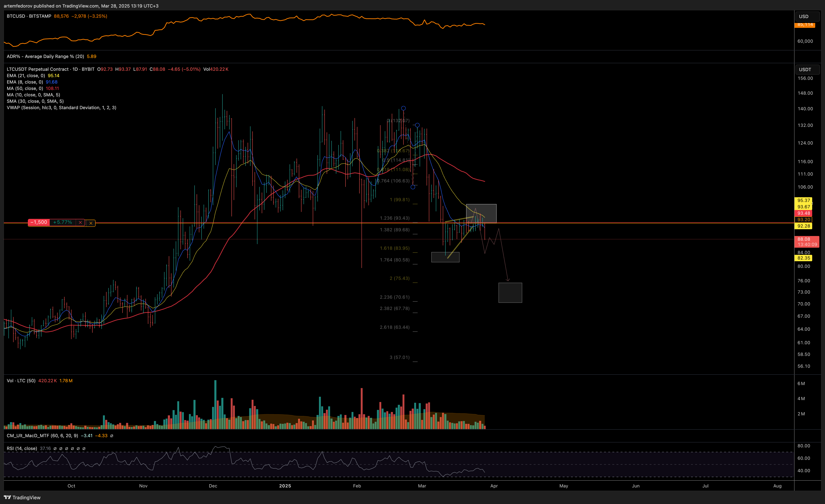Select the 1.764 (80.58) Fib level label

click(x=395, y=260)
